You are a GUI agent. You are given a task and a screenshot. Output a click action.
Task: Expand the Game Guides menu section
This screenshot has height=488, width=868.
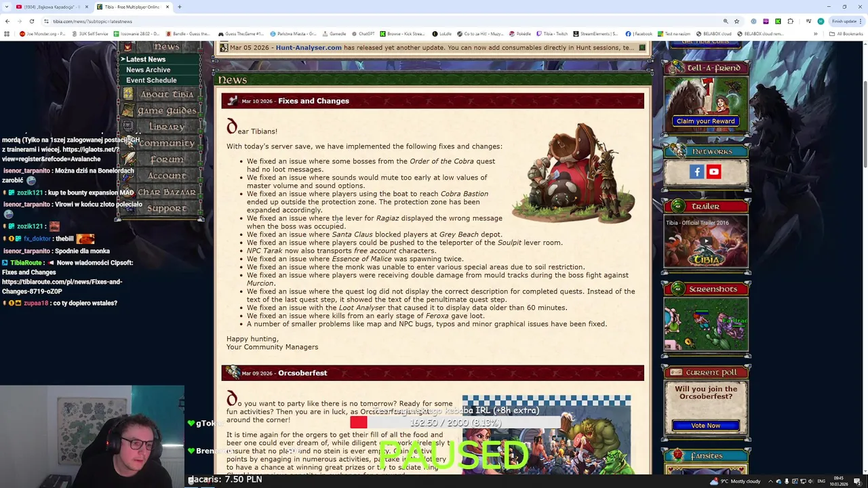coord(161,111)
